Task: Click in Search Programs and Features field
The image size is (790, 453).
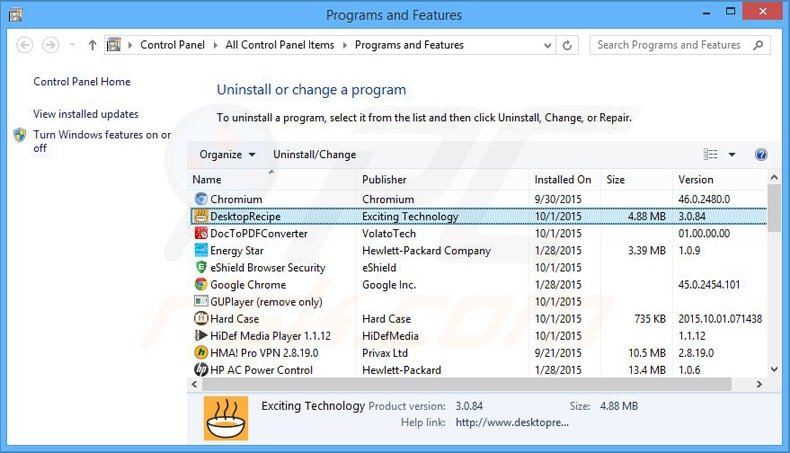Action: point(669,45)
